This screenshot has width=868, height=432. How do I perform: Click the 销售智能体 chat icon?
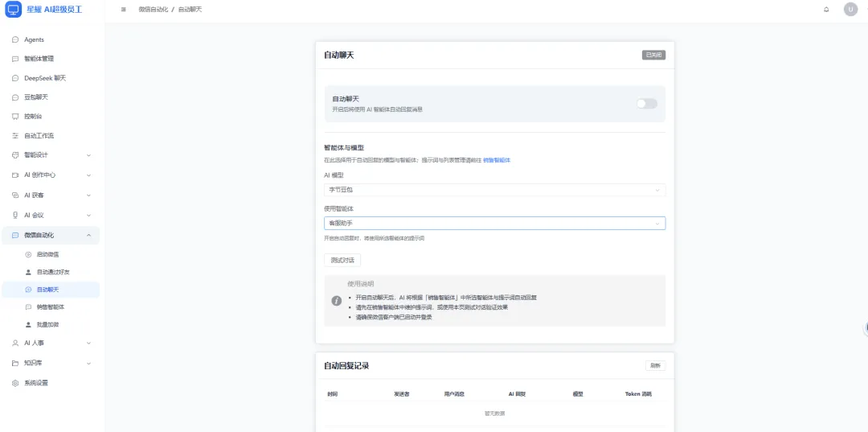point(28,307)
